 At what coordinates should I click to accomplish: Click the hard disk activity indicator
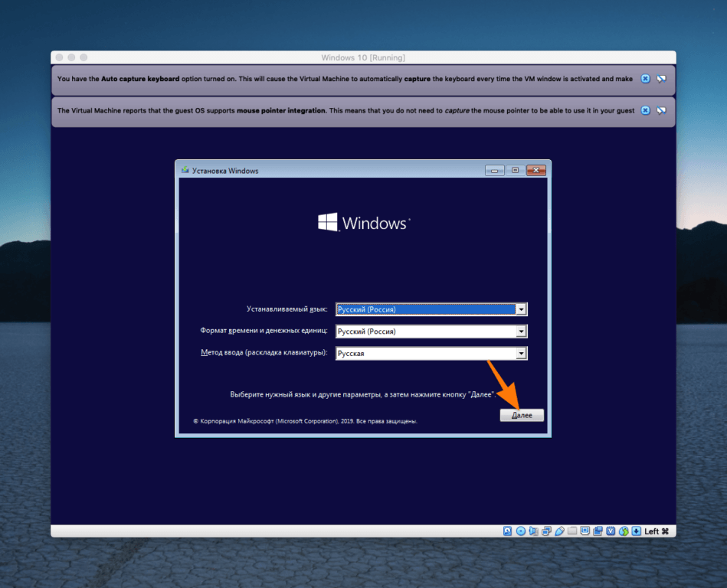coord(507,531)
